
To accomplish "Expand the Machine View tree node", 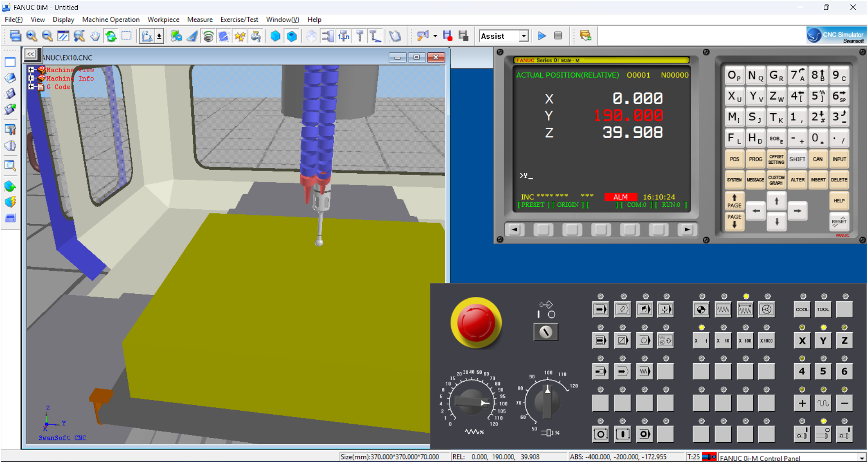I will pos(31,70).
